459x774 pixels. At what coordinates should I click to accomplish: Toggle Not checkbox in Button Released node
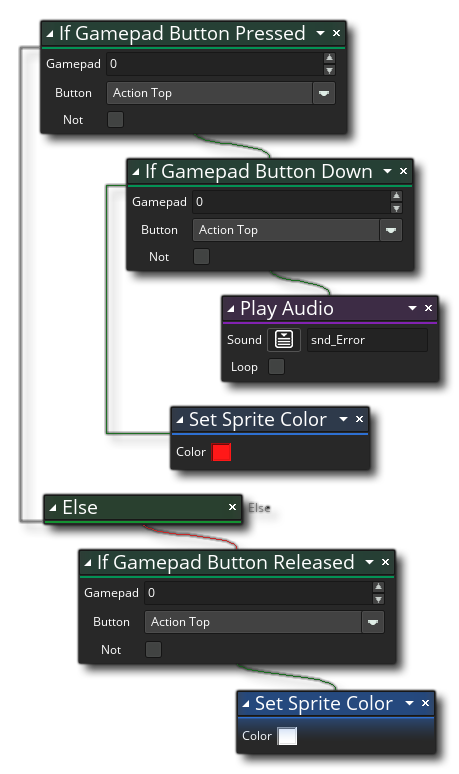[x=153, y=650]
